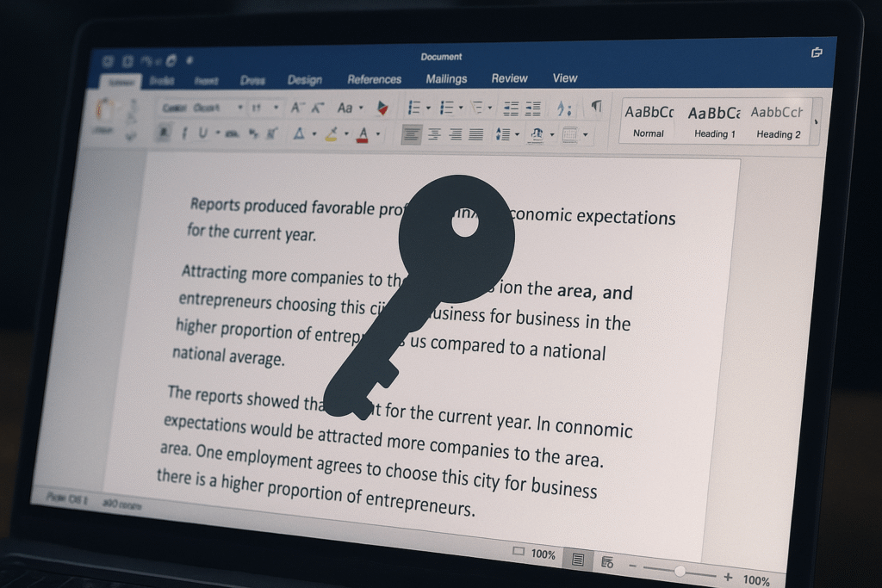This screenshot has height=588, width=882.
Task: Apply the Heading 2 style
Action: (x=778, y=121)
